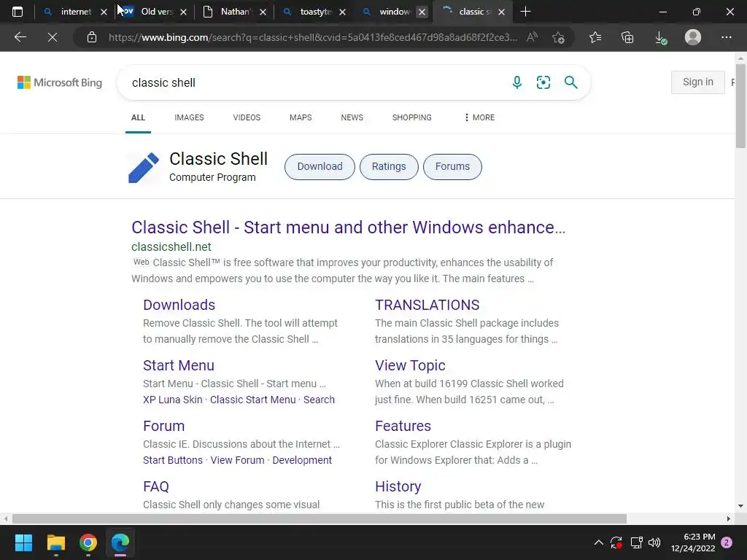Open the History sitelink

click(x=398, y=486)
